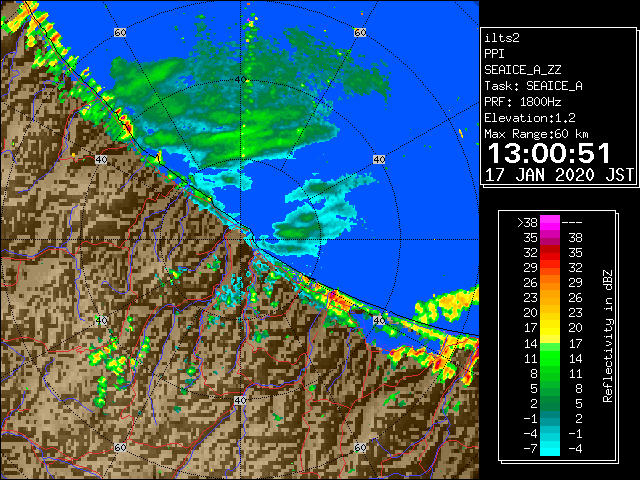The width and height of the screenshot is (640, 480).
Task: Click the vertical 'Reflectivity in dBZ' legend title
Action: [608, 336]
